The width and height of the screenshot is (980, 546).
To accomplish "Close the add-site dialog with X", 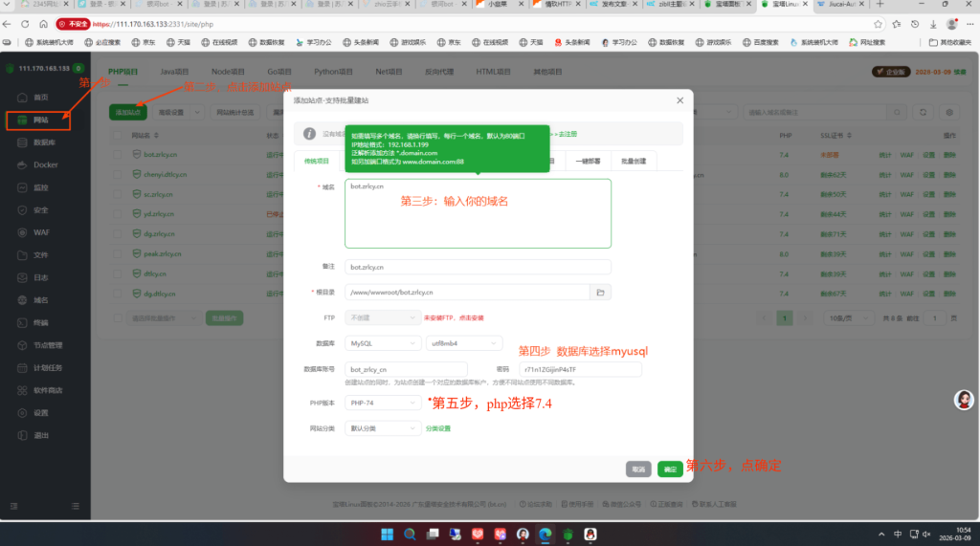I will tap(679, 100).
